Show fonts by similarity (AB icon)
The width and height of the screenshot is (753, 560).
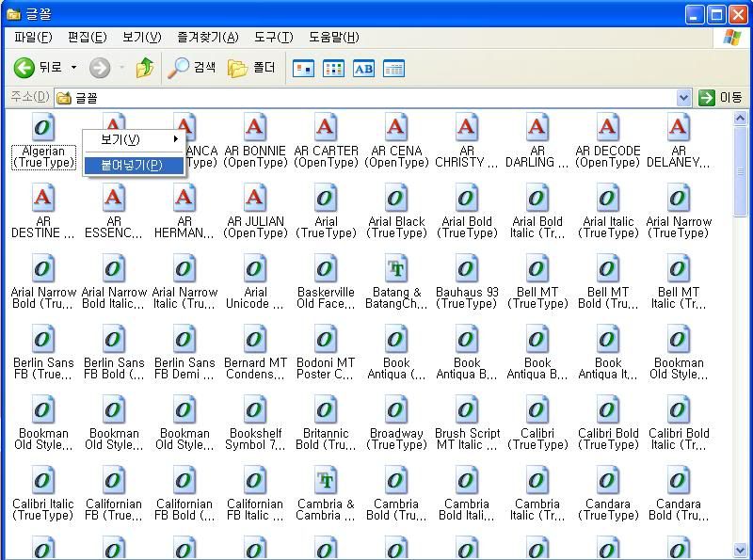363,69
